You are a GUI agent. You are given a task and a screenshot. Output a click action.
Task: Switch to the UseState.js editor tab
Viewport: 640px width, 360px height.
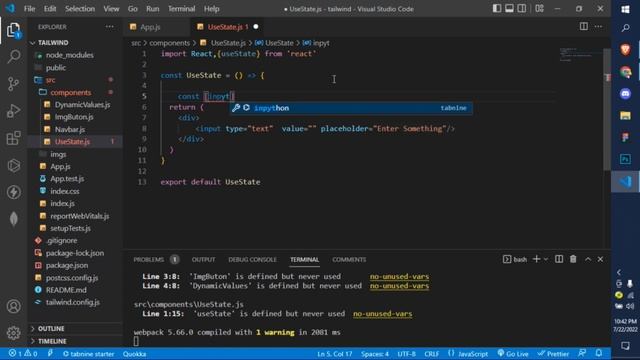[228, 27]
